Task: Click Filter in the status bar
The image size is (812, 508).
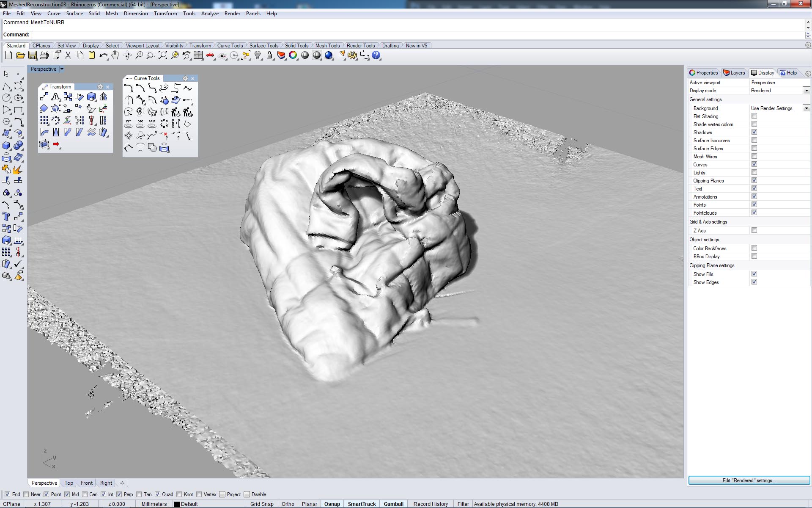Action: pyautogui.click(x=463, y=504)
